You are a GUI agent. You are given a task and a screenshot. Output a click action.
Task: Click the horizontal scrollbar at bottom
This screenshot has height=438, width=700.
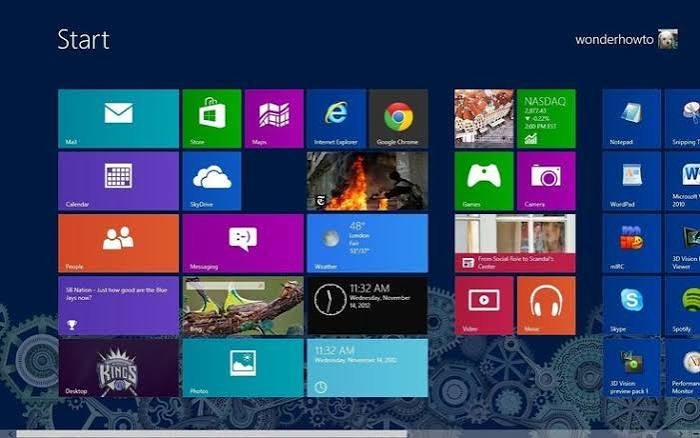[212, 434]
